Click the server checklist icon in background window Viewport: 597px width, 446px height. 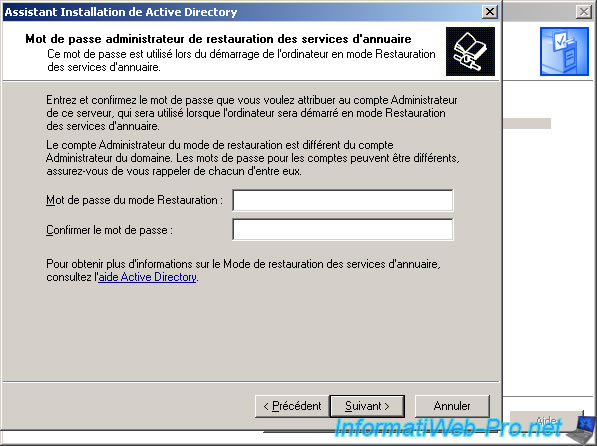[x=564, y=51]
